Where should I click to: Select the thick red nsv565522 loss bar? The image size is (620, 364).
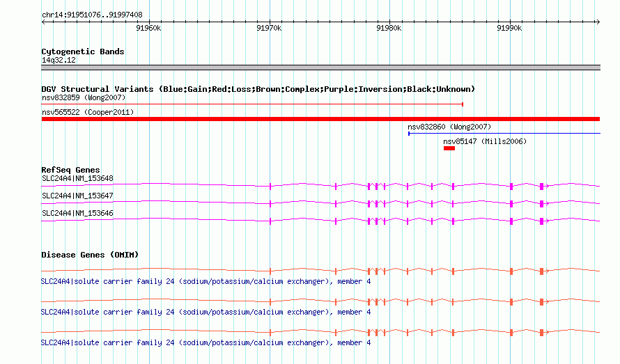click(320, 119)
